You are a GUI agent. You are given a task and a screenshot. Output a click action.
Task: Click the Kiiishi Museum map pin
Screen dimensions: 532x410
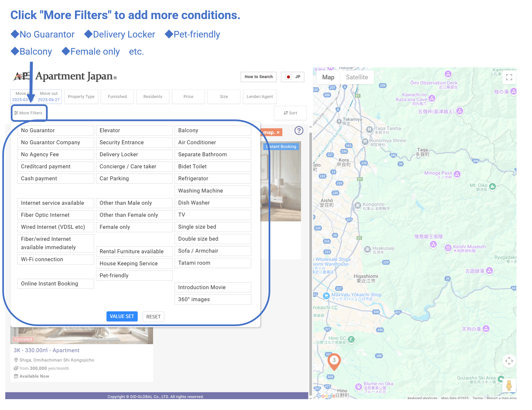pyautogui.click(x=448, y=248)
